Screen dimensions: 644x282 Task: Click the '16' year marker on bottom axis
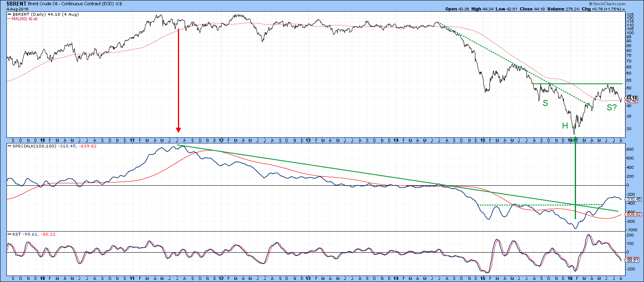570,278
